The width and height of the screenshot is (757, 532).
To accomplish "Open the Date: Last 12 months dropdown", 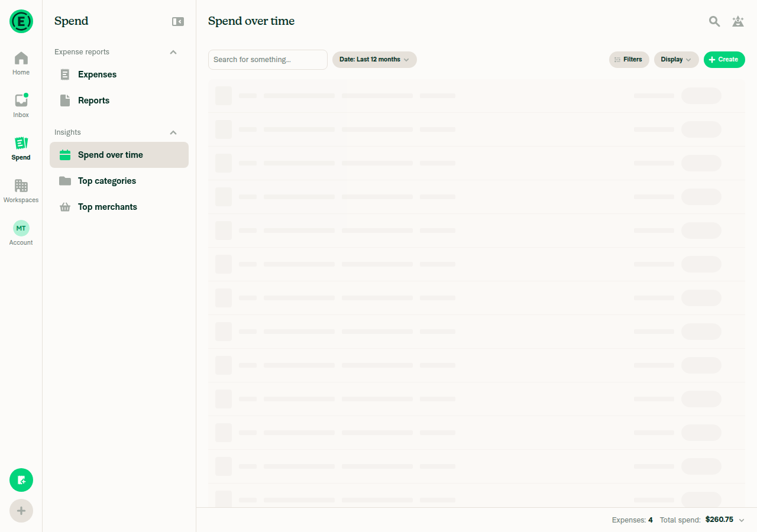I will (374, 60).
